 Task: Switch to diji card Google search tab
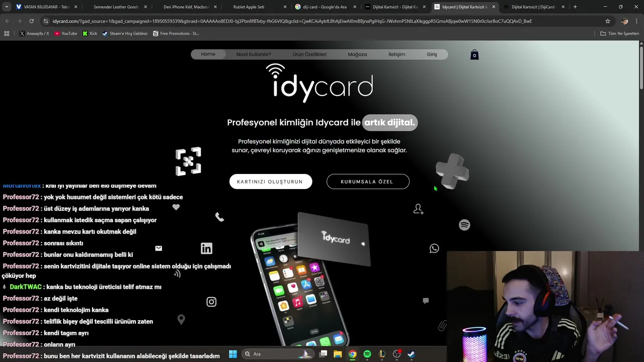325,7
